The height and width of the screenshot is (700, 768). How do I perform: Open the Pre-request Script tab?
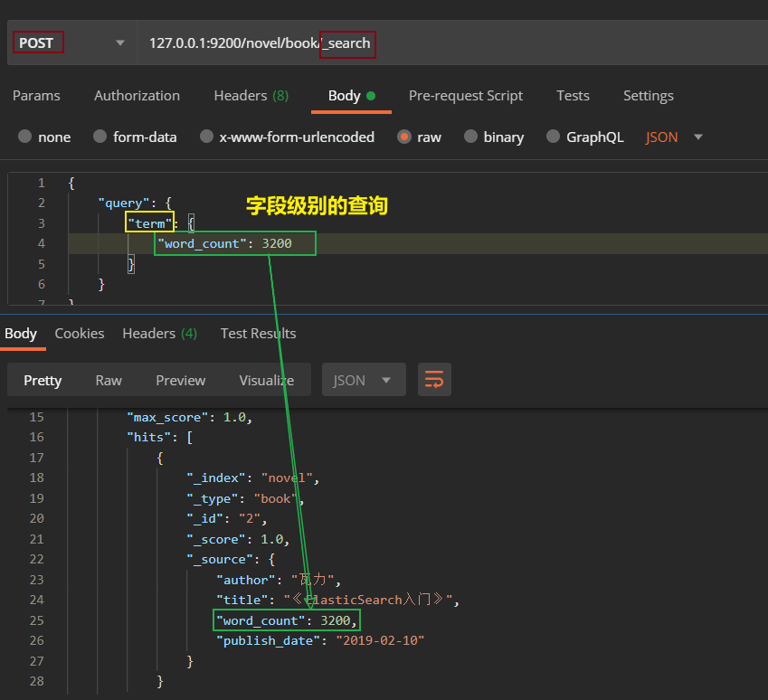point(466,96)
